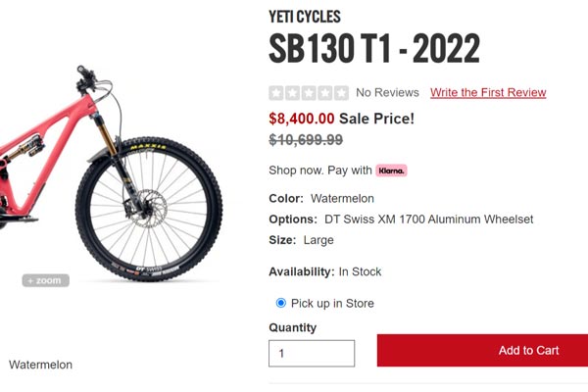Click the Yeti Cycles brand name

pos(305,17)
